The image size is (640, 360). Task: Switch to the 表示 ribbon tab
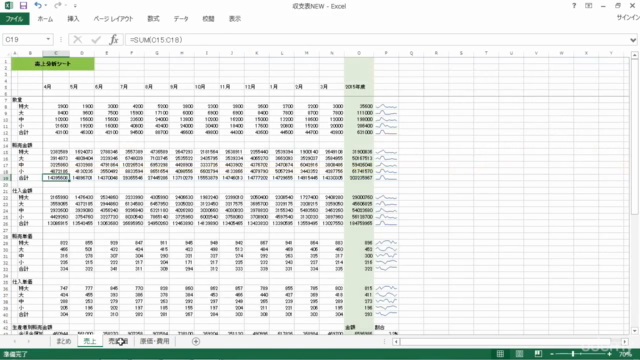click(235, 19)
